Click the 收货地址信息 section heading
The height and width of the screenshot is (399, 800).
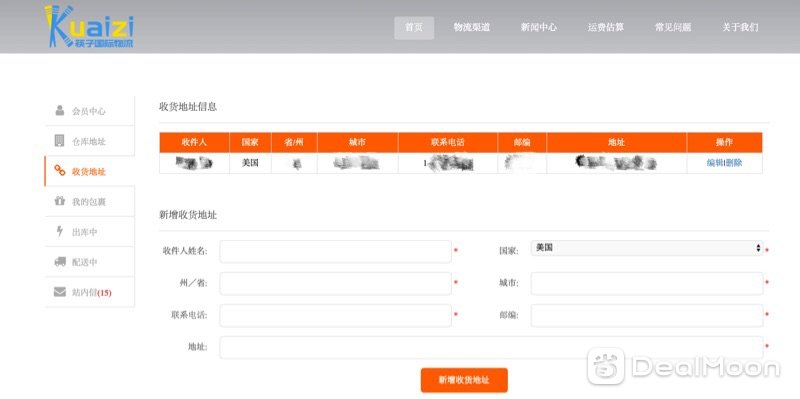(x=188, y=107)
